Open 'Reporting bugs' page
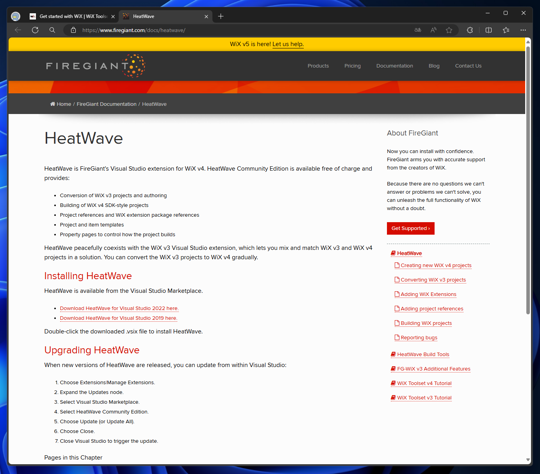The image size is (540, 474). tap(416, 338)
